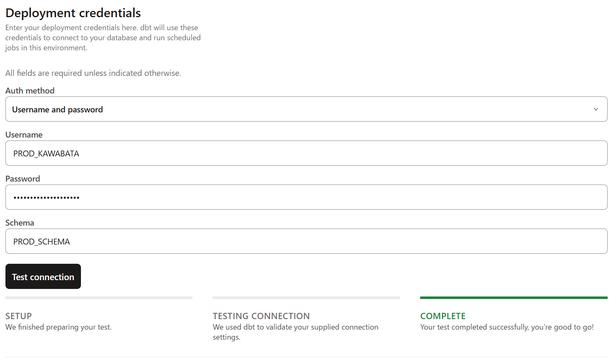Focus the Username field containing PROD_KAWABATA
The height and width of the screenshot is (364, 616).
point(306,153)
